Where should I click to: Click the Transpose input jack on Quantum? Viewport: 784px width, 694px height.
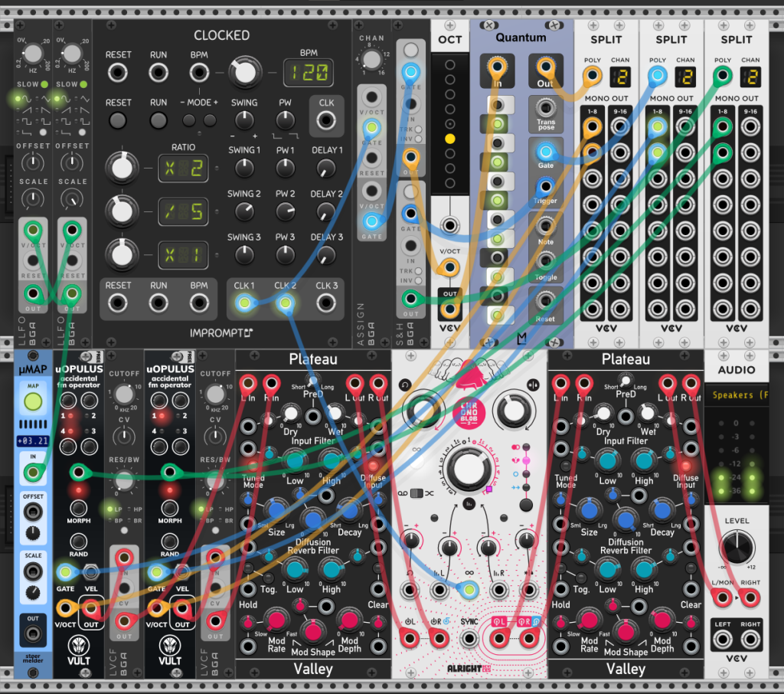click(545, 107)
